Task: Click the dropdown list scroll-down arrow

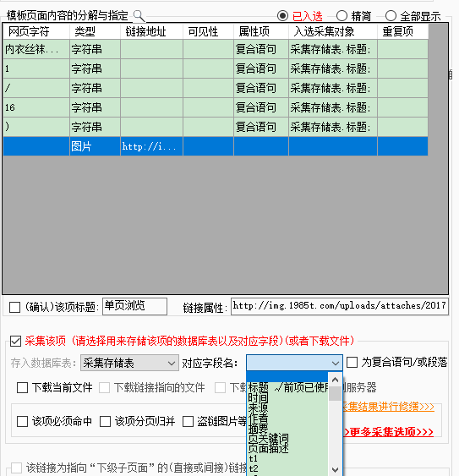Action: tap(335, 469)
